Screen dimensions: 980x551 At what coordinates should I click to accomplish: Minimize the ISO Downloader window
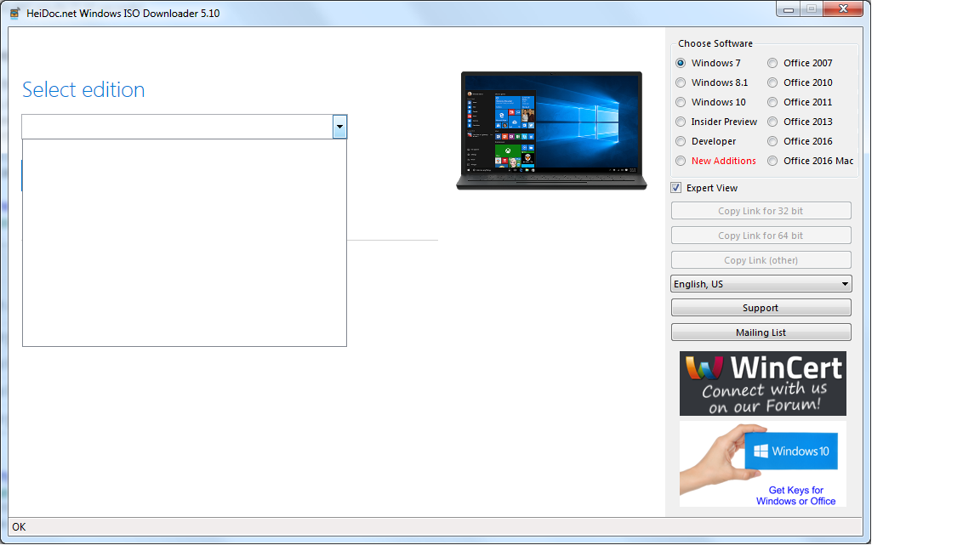[789, 9]
